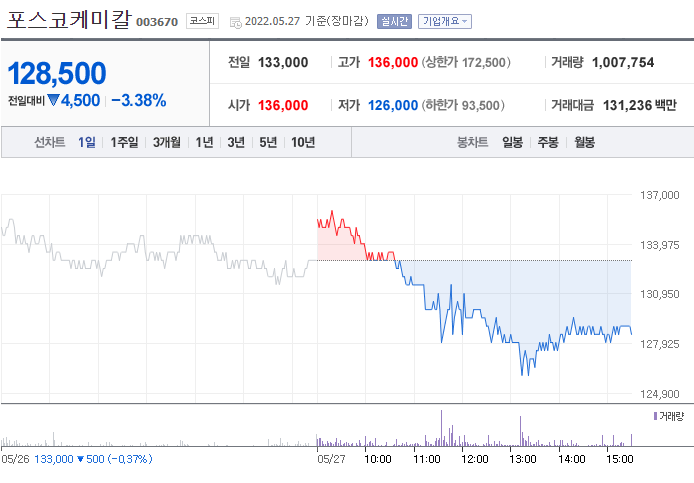This screenshot has height=483, width=694.
Task: Click the 124,900 y-axis label
Action: pos(659,394)
